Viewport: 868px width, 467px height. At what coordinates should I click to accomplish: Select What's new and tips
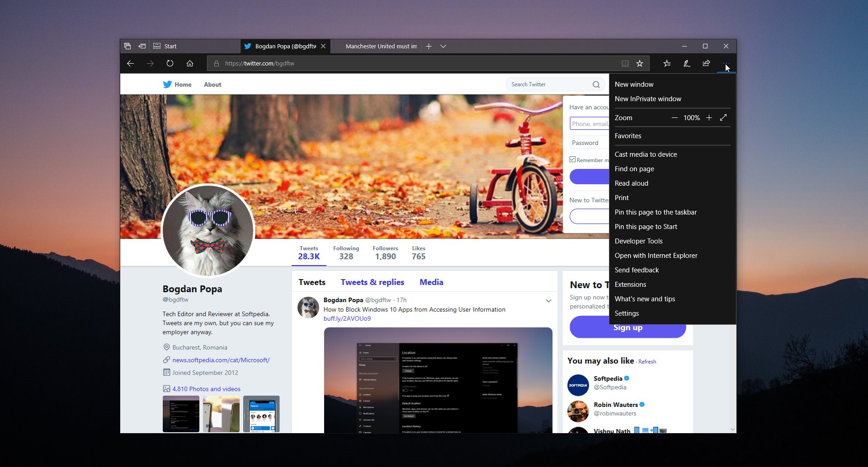click(x=672, y=299)
